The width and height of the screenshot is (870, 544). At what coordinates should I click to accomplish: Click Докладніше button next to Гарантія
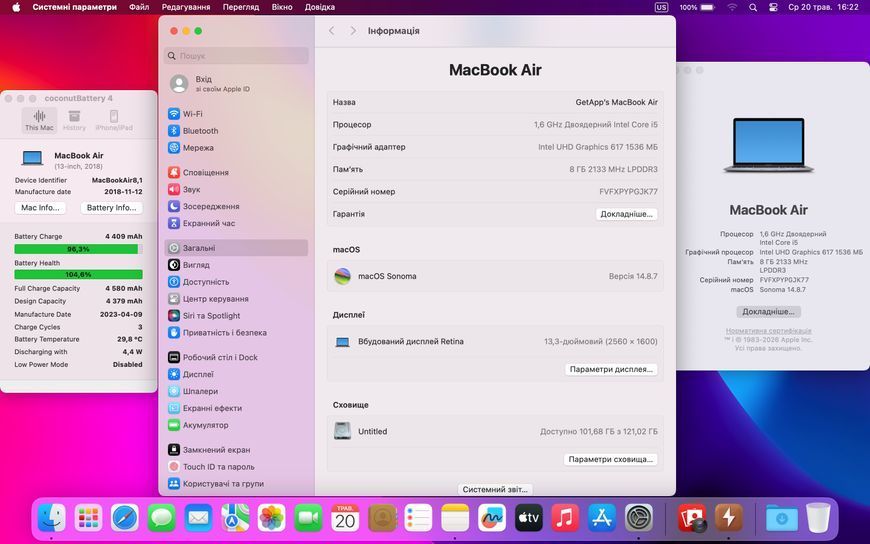coord(626,214)
